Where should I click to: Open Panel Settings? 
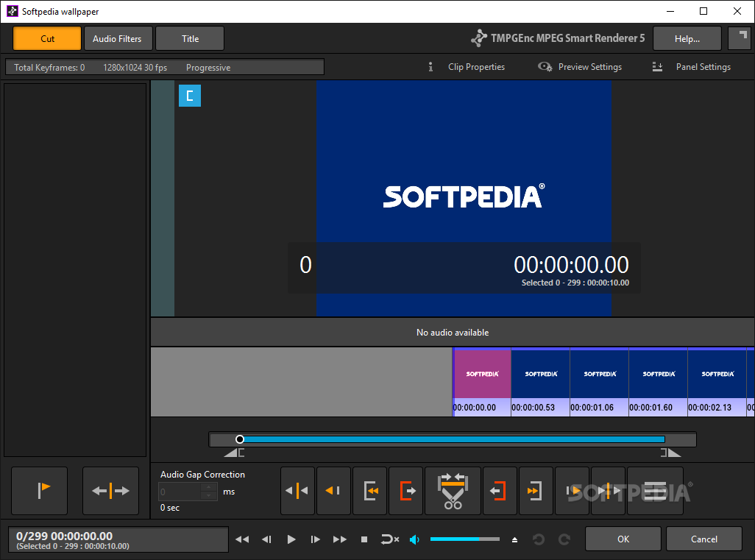[x=692, y=67]
